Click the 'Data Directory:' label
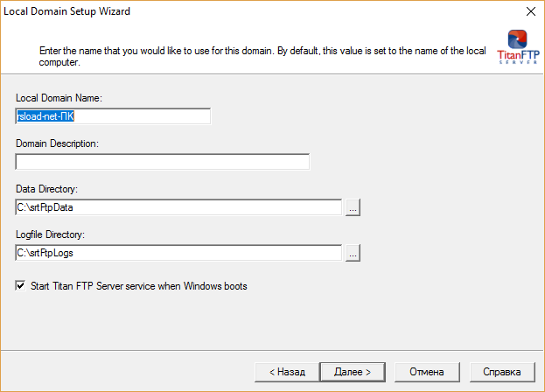 pos(47,188)
